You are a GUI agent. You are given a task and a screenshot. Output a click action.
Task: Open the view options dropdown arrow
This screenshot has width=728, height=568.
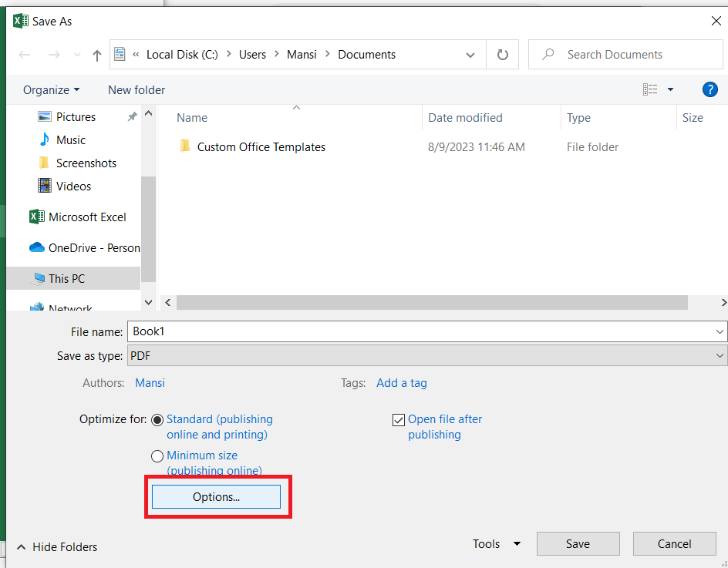point(670,89)
